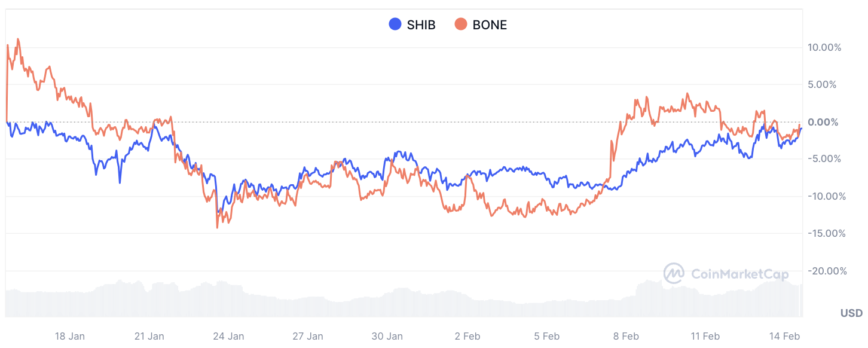This screenshot has height=348, width=868.
Task: Select the 8 Feb date label
Action: tap(625, 336)
